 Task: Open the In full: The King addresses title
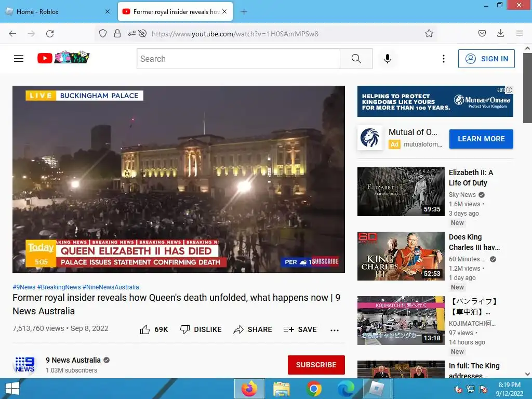474,370
